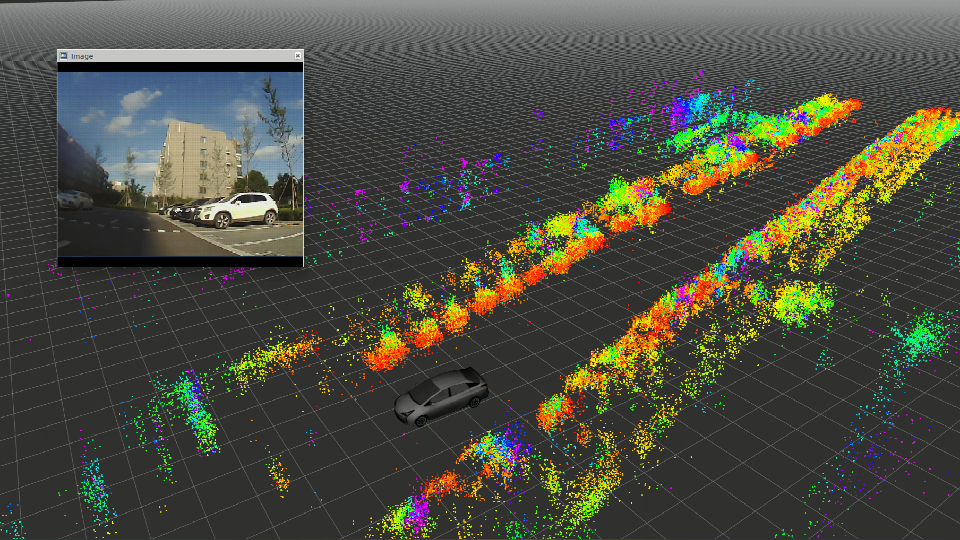Click the parked white car at the camera image's left edge
960x540 pixels.
[x=74, y=199]
